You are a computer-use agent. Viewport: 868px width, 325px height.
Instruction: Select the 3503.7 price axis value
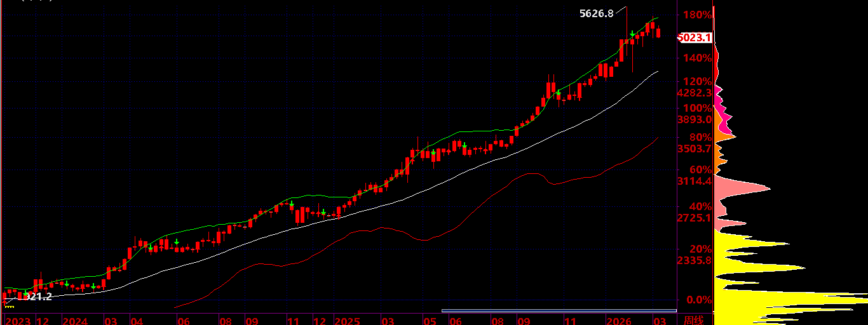click(694, 149)
